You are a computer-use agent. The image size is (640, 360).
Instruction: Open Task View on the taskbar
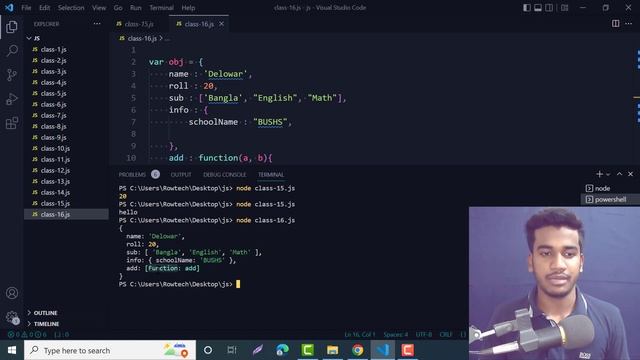point(232,350)
